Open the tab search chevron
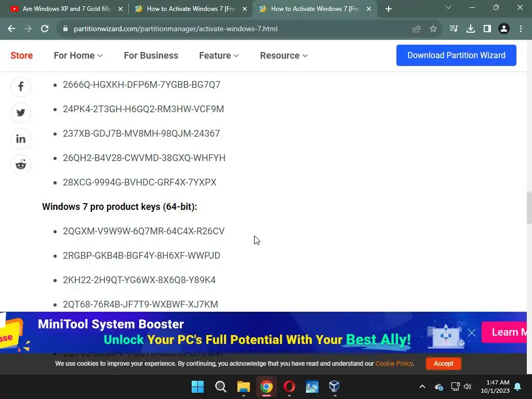This screenshot has height=399, width=532. 448,7
